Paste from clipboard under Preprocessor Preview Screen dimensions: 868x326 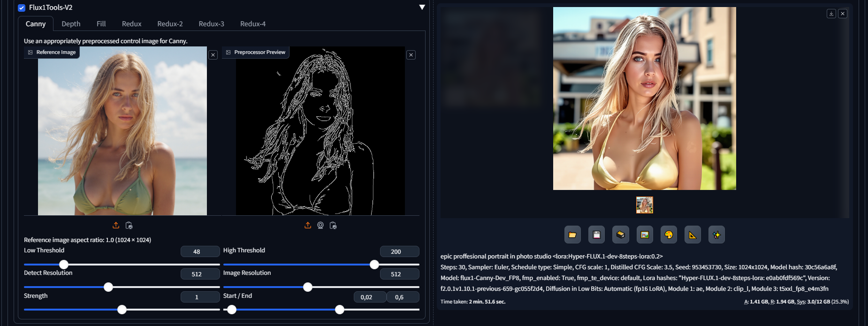(x=333, y=225)
